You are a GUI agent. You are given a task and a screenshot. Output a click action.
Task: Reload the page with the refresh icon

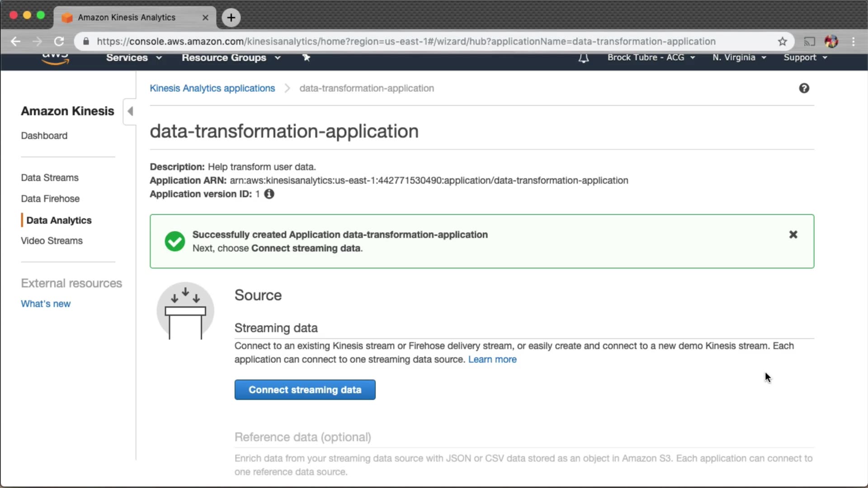click(x=59, y=42)
